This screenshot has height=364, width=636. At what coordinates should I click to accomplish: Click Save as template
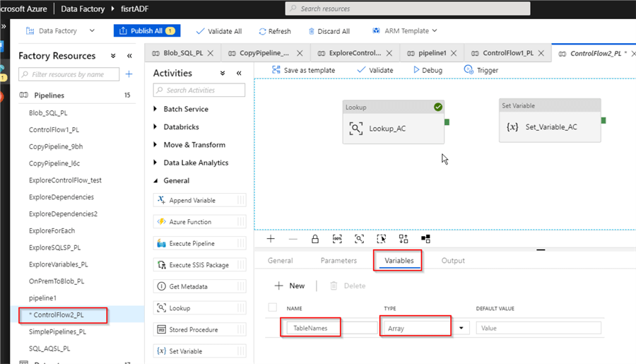pos(303,70)
